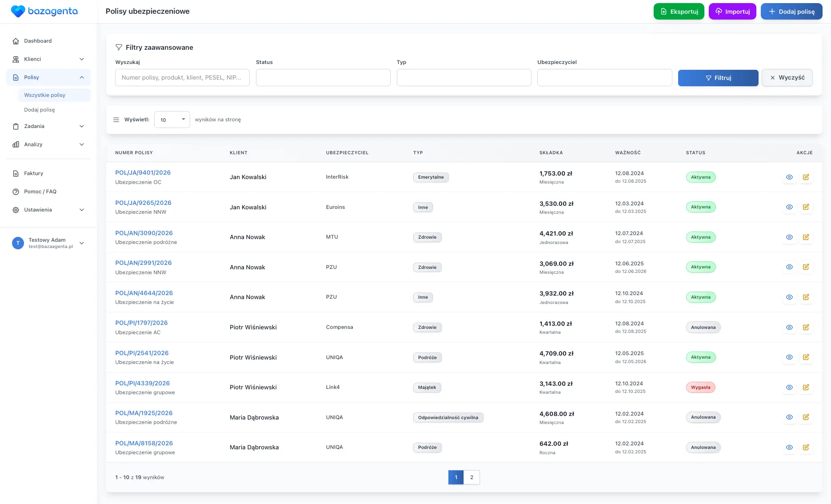This screenshot has height=504, width=831.
Task: Click the list icon beside Wyświetl
Action: tap(116, 120)
